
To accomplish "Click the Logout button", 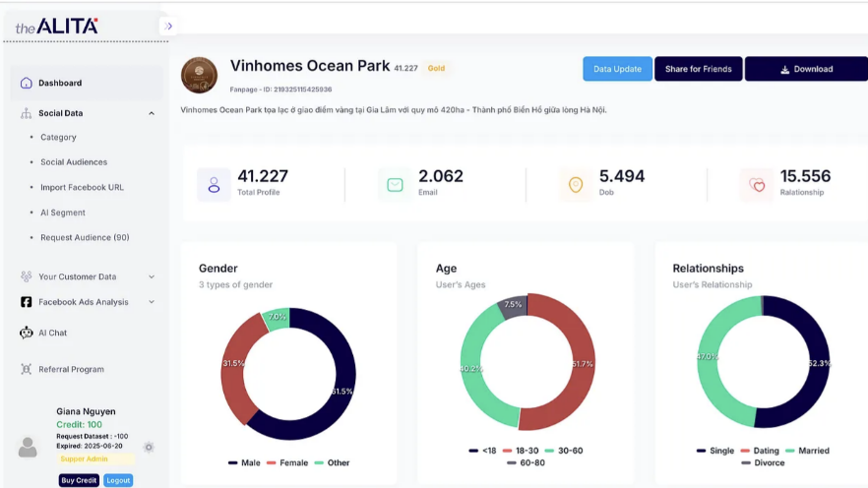I will [x=118, y=480].
